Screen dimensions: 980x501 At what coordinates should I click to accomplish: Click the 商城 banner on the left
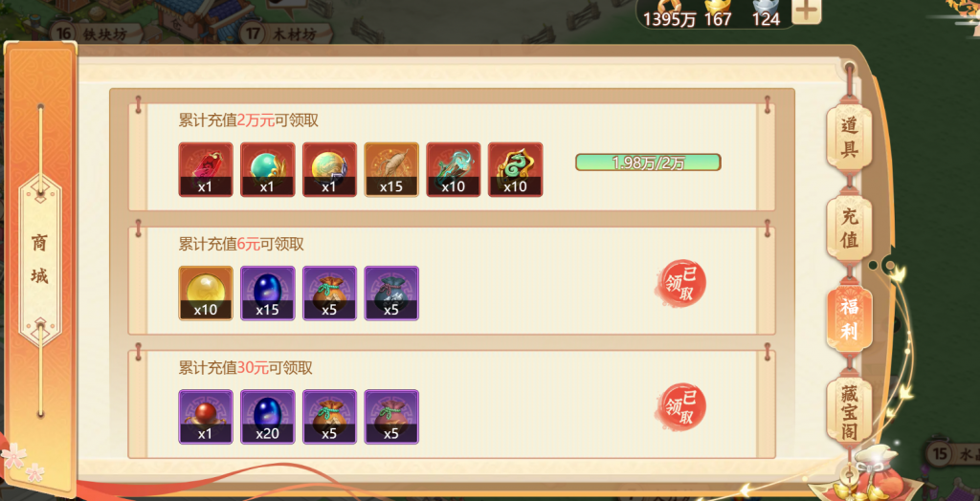40,259
